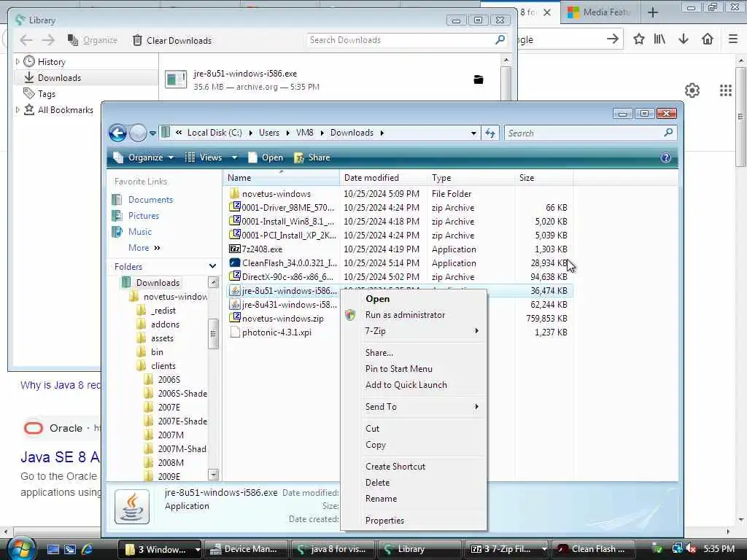Select the 2007M folder in the tree
The image size is (747, 560).
click(171, 435)
